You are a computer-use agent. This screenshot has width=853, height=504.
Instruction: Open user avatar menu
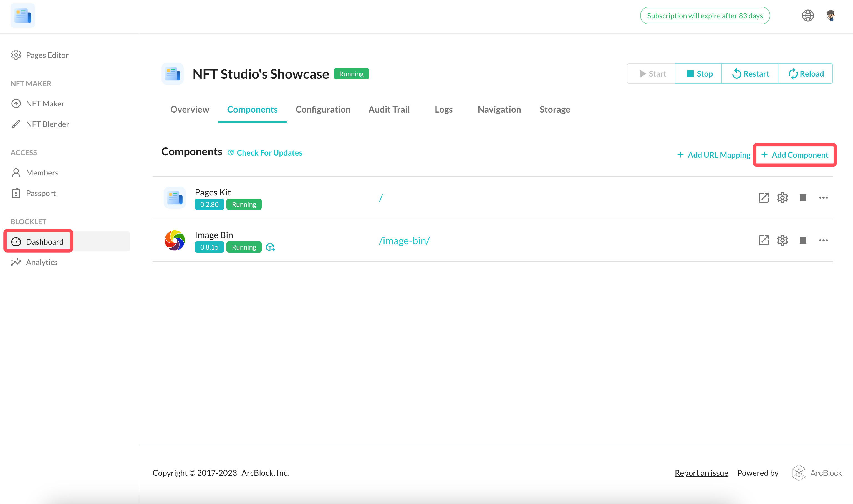click(831, 16)
